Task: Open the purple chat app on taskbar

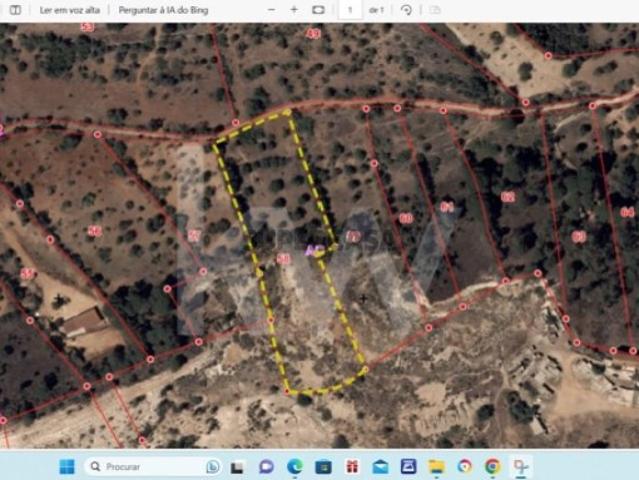Action: point(266,466)
